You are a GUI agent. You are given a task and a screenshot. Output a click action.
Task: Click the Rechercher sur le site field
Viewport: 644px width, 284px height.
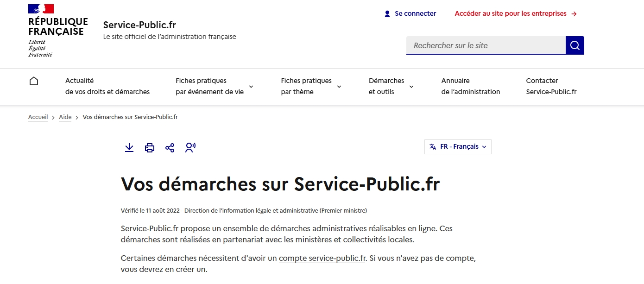click(486, 45)
